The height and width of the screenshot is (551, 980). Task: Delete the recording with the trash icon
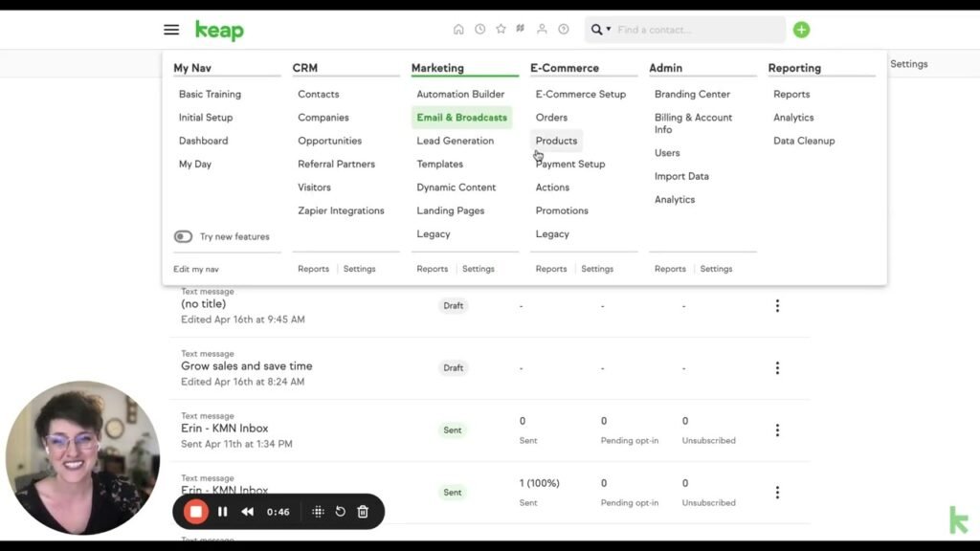coord(363,511)
